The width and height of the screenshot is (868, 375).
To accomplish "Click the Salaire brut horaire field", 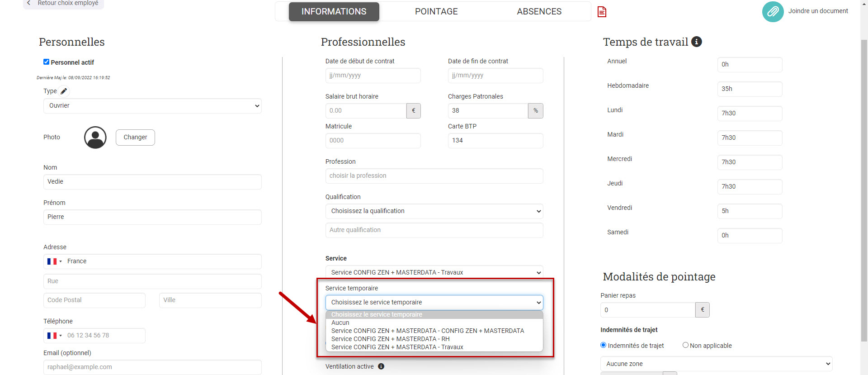I will (x=366, y=111).
